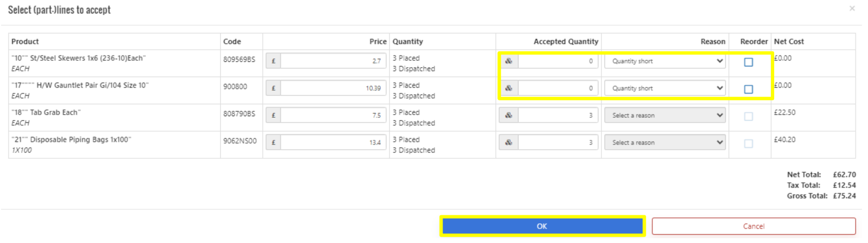Tick the Reorder checkbox for H/W Gauntlet Pair
868x243 pixels.
[749, 90]
